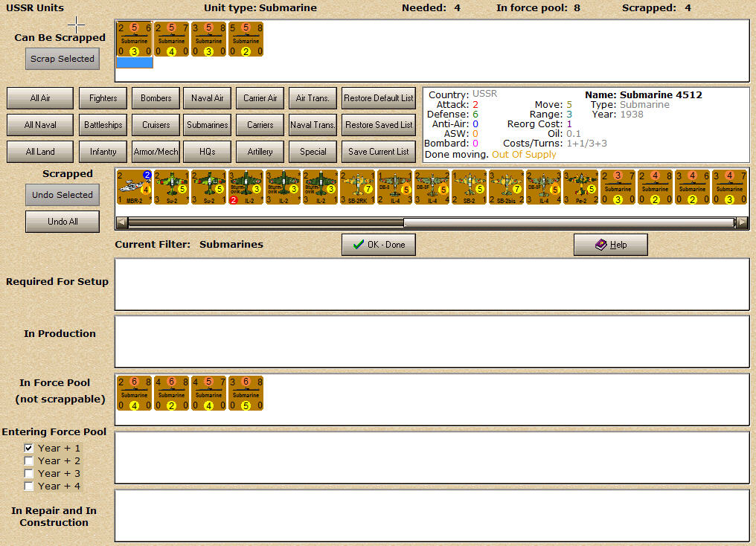
Task: Select the 5-5-8 submarine in Can Be Scrapped
Action: (x=246, y=39)
